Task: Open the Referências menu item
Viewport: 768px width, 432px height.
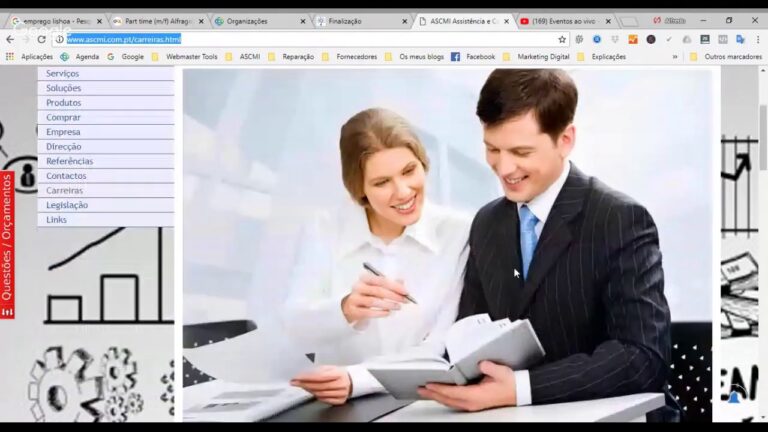Action: point(106,161)
